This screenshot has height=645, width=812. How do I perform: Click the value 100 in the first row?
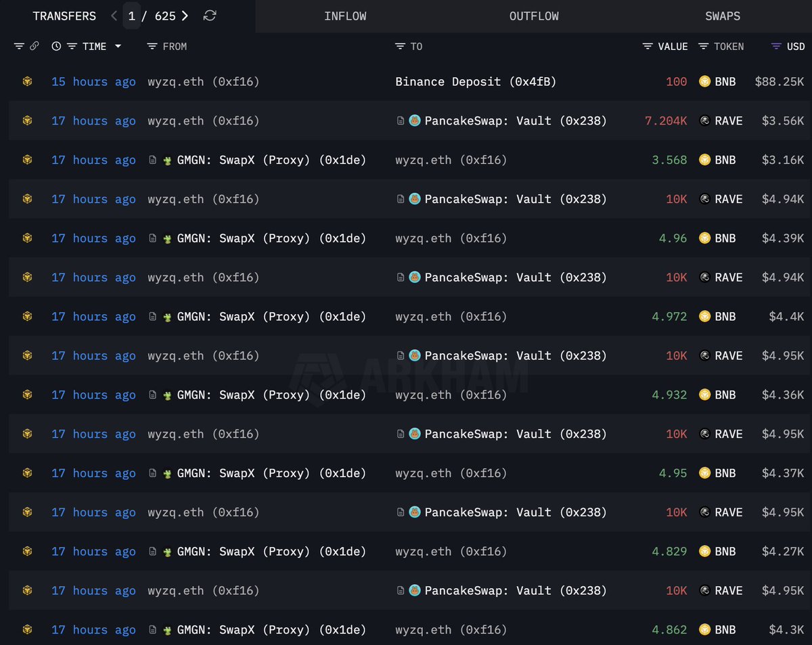coord(676,82)
